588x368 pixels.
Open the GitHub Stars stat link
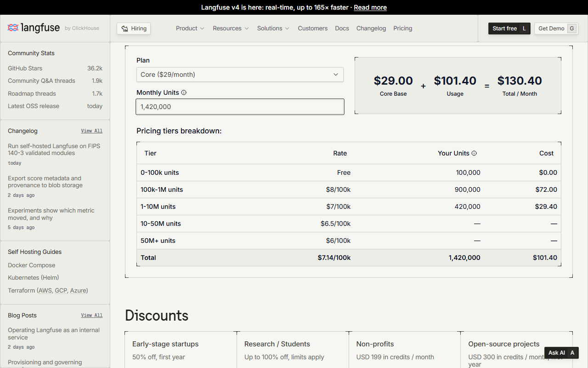pos(55,68)
